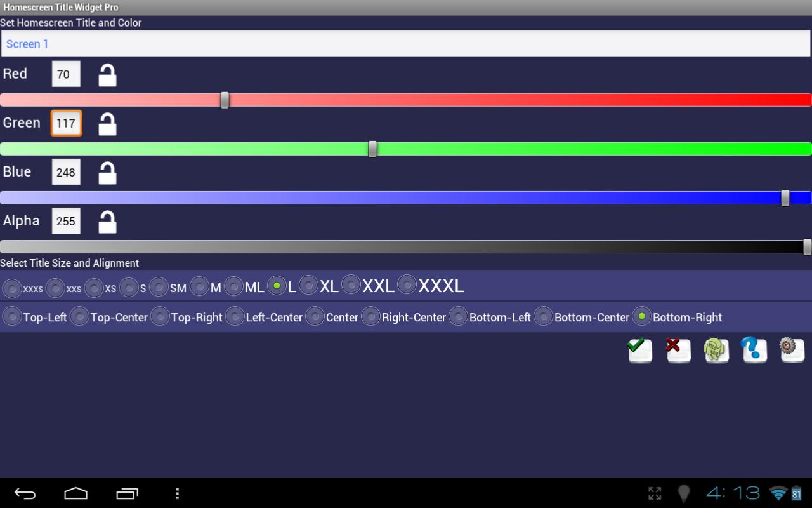Open the three-dot overflow menu

click(177, 493)
